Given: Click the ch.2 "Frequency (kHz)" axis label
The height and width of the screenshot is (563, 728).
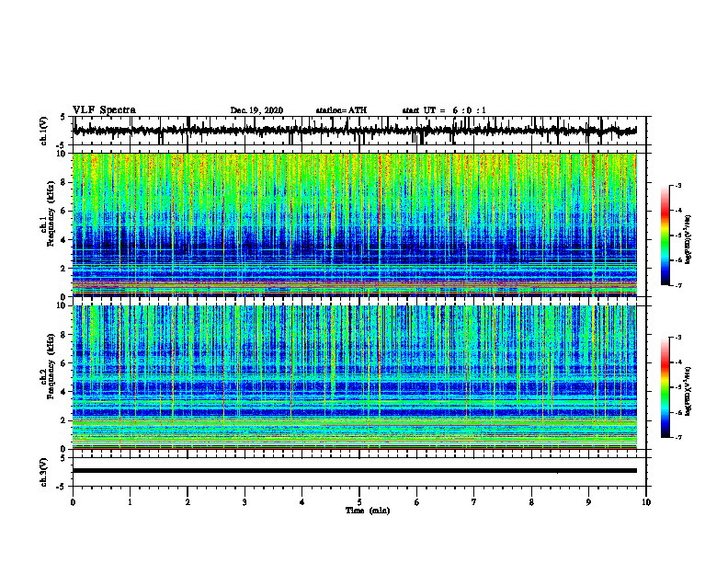Looking at the screenshot, I should [51, 366].
